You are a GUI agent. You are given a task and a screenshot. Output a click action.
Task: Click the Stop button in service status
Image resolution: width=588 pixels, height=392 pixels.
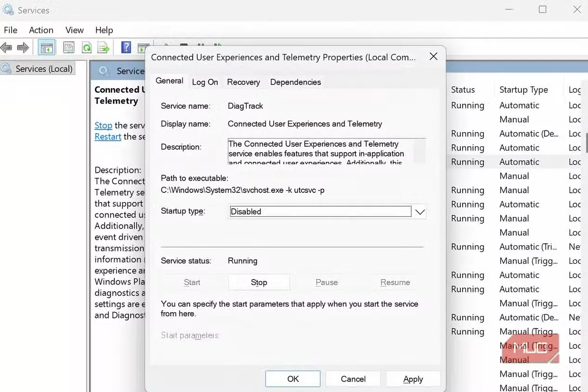pyautogui.click(x=259, y=282)
